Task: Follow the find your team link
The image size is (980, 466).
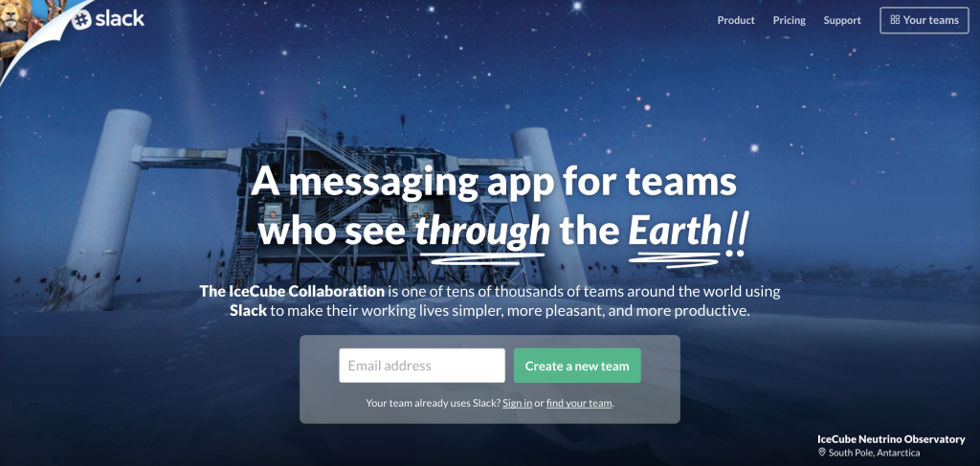Action: [579, 403]
